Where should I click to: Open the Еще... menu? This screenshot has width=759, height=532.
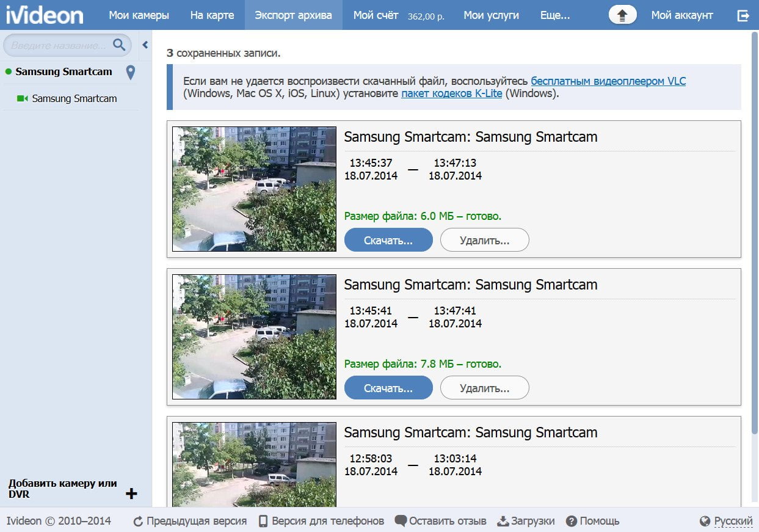[x=555, y=15]
